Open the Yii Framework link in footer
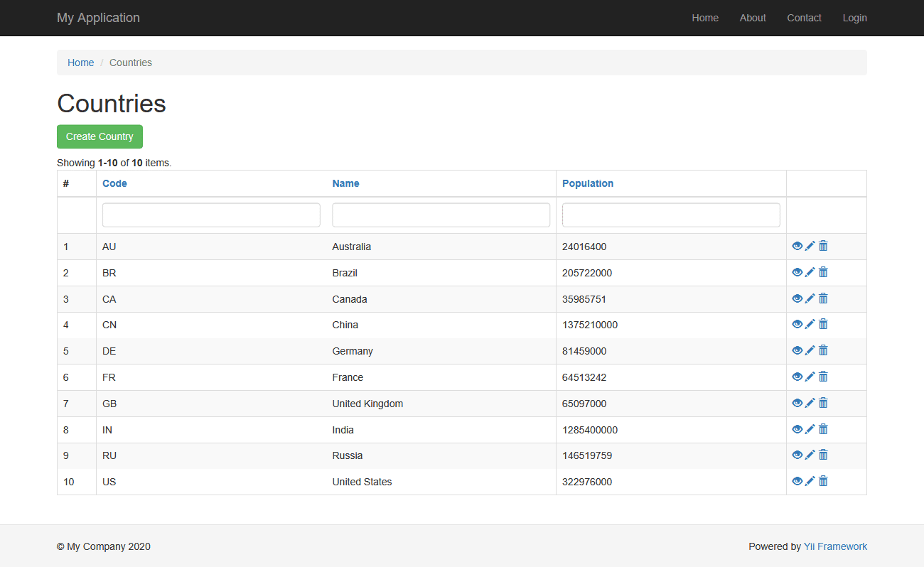 835,546
